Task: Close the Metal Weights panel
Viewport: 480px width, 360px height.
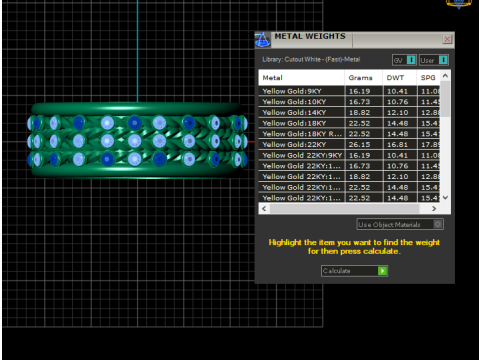Action: point(447,39)
